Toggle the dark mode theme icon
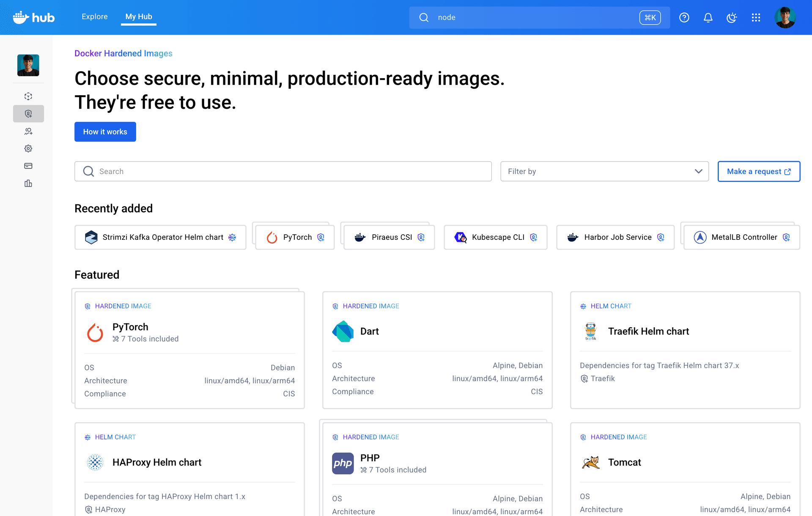812x516 pixels. [x=732, y=17]
